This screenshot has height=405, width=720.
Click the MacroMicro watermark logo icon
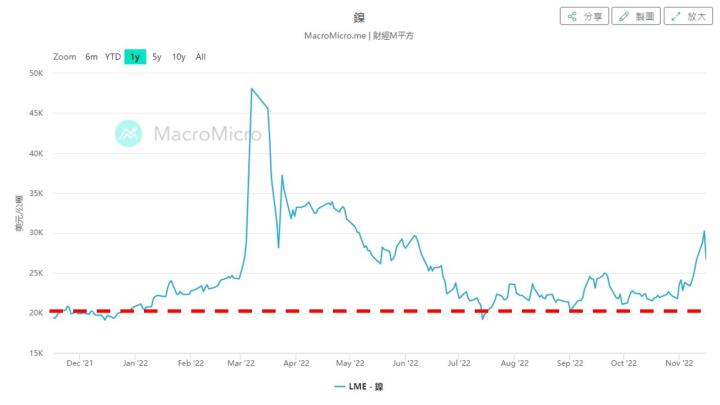128,133
